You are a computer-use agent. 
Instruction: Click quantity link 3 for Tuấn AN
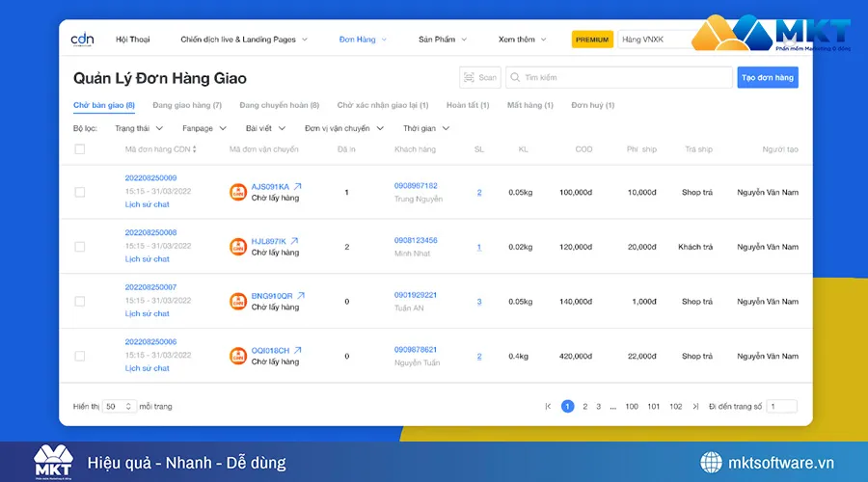pyautogui.click(x=479, y=302)
